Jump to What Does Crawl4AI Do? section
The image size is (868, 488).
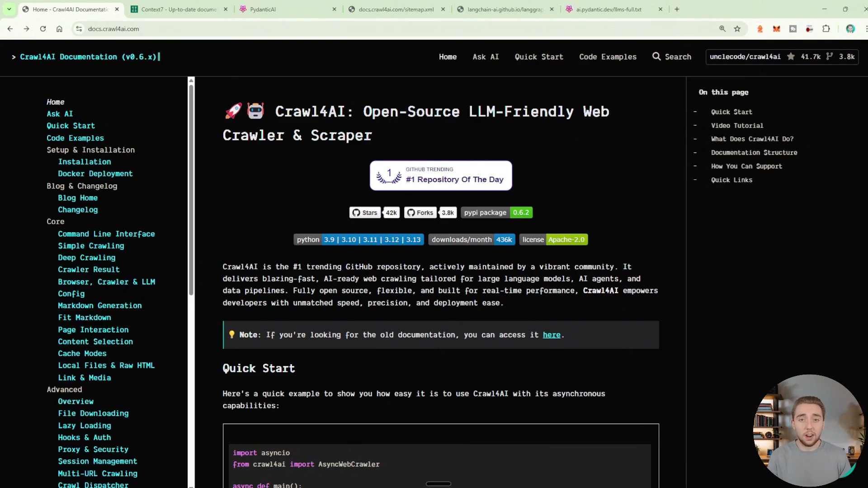(752, 139)
